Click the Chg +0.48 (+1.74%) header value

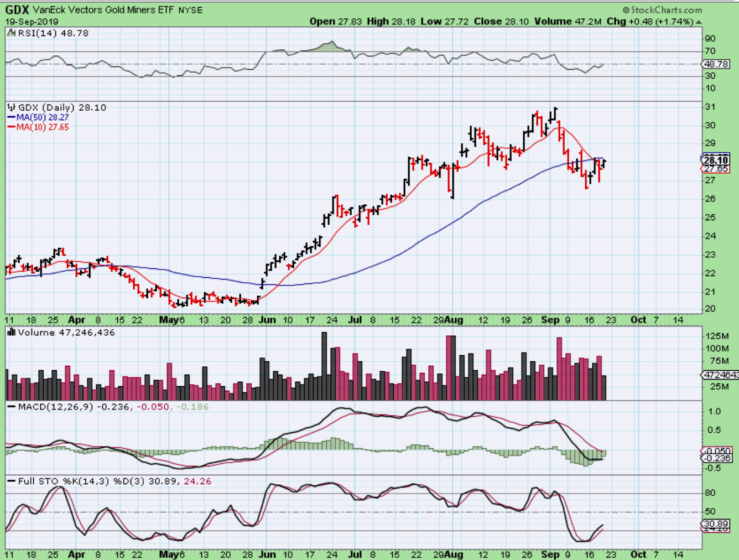(650, 22)
